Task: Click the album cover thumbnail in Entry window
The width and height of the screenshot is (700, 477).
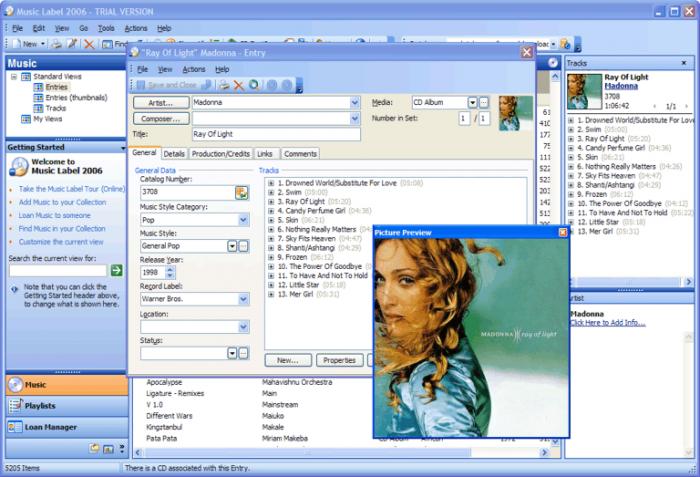Action: point(516,113)
